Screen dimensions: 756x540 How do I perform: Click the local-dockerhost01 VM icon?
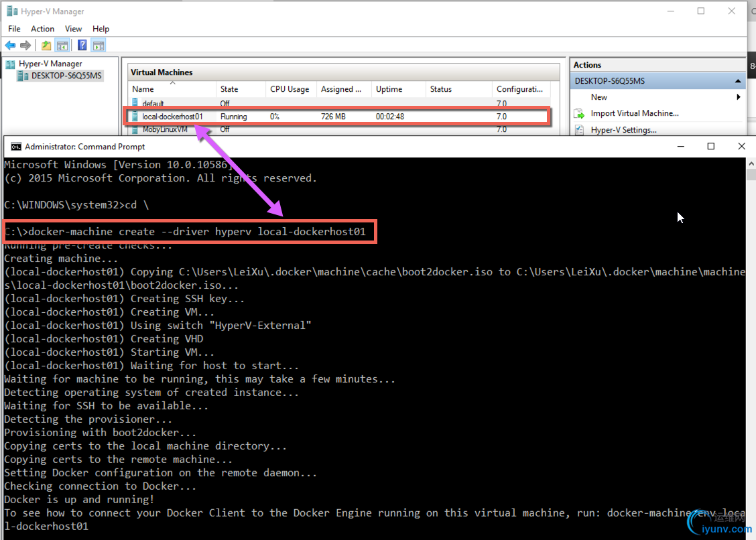pos(135,116)
